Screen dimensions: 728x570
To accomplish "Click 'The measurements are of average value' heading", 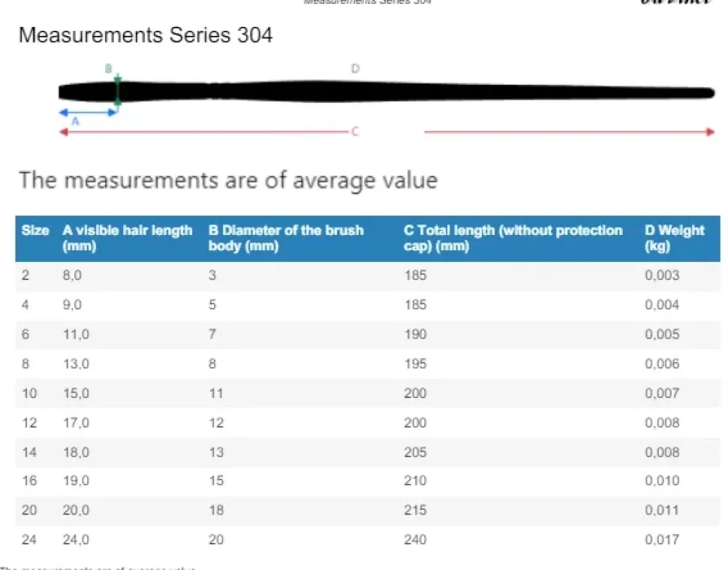I will point(227,180).
